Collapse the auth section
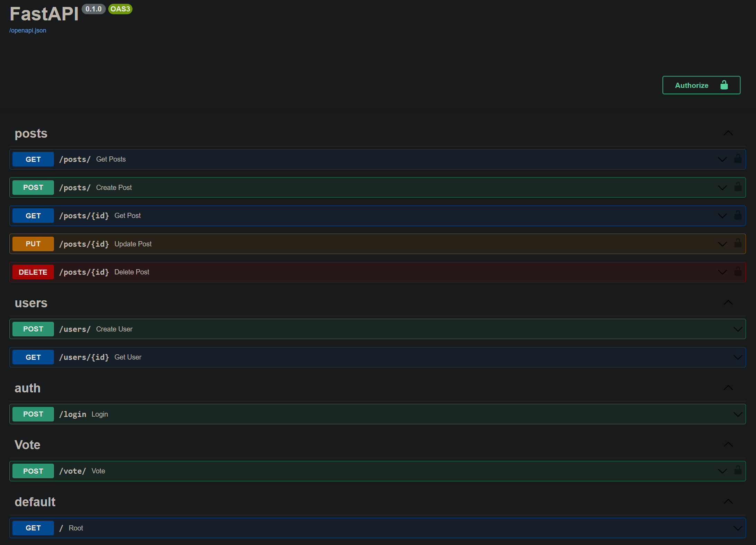 point(728,388)
